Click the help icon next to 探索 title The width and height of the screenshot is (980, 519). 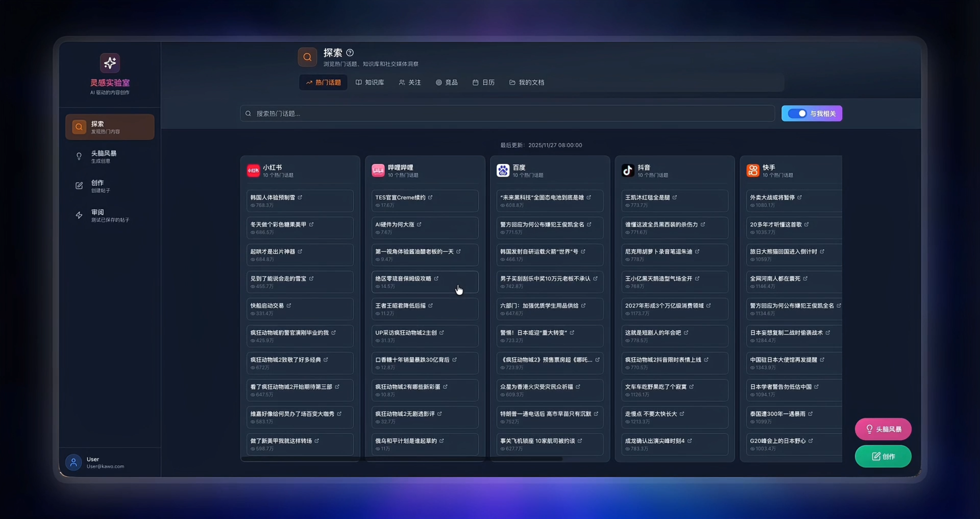click(350, 53)
